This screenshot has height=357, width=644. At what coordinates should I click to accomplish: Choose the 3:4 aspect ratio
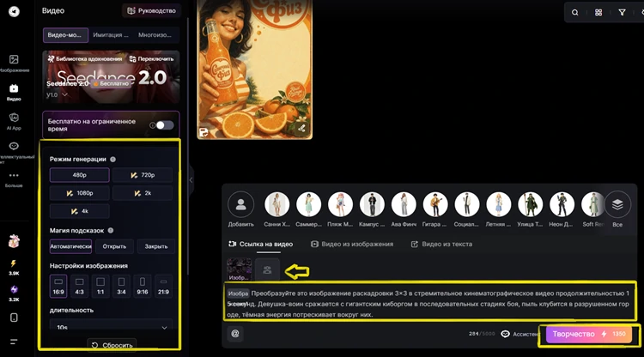coord(121,286)
